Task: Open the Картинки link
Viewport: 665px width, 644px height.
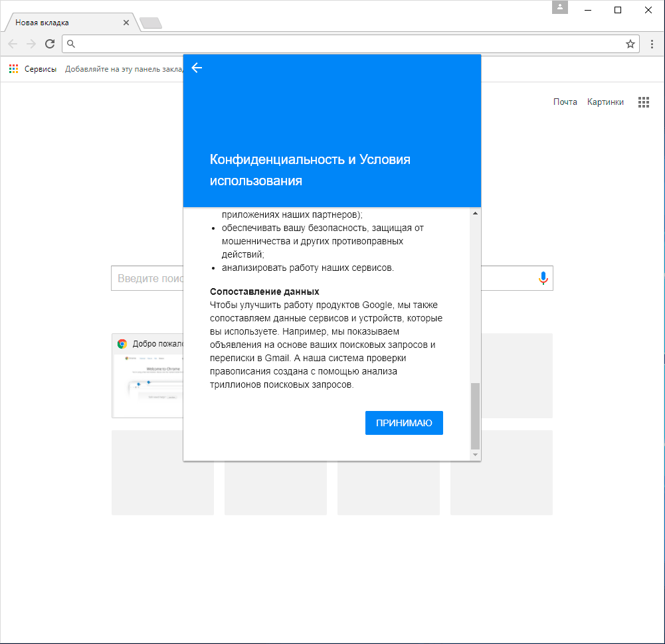Action: click(605, 102)
